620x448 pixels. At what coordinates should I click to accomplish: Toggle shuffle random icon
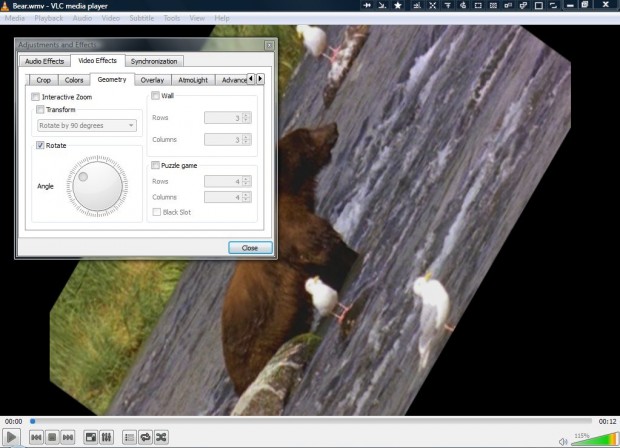[161, 437]
